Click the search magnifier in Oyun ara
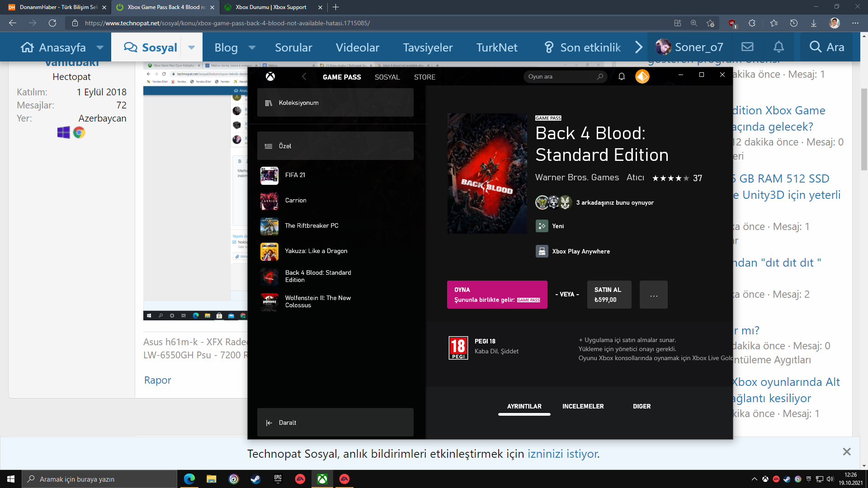868x488 pixels. pos(600,77)
